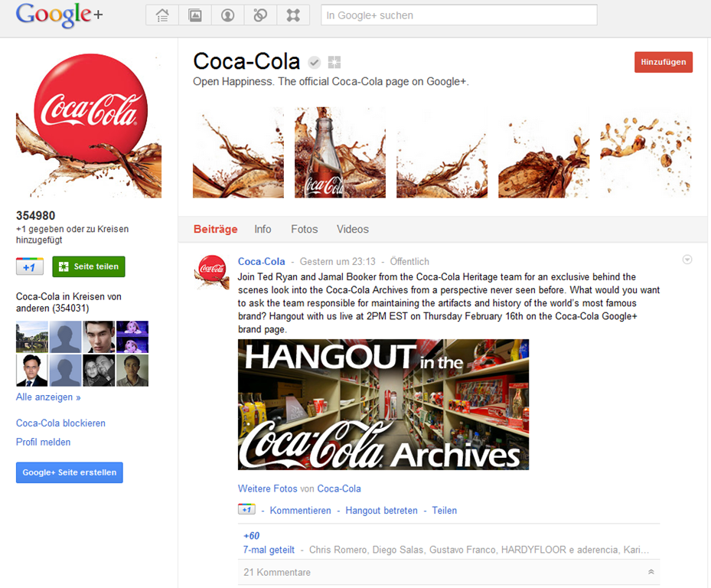
Task: Click the 'Hangout betreten' link
Action: (x=381, y=511)
